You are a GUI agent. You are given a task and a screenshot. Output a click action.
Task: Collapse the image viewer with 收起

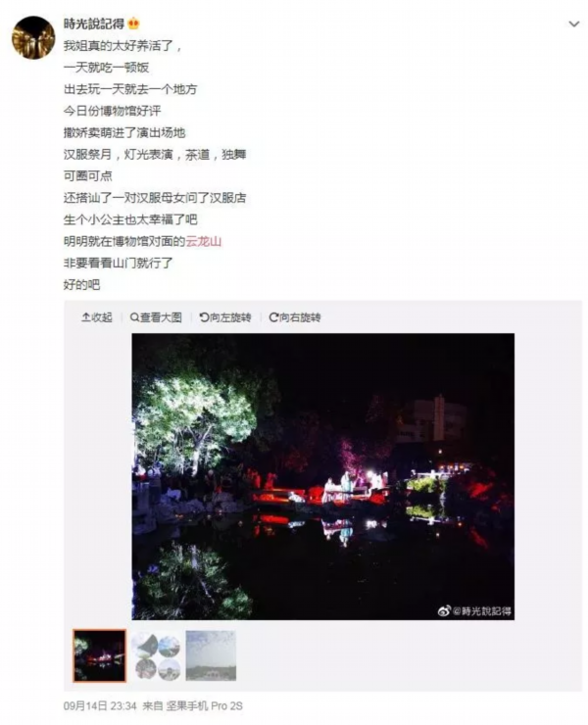point(97,317)
